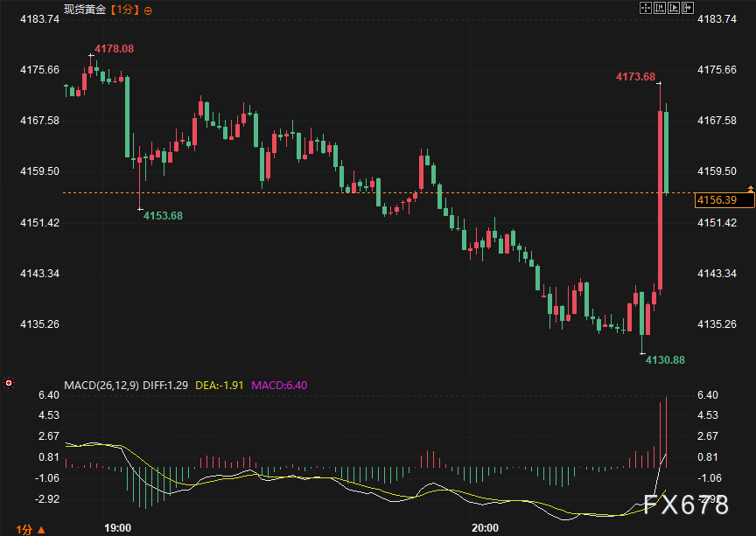
Task: Click the right axis value 4183.74
Action: click(717, 18)
